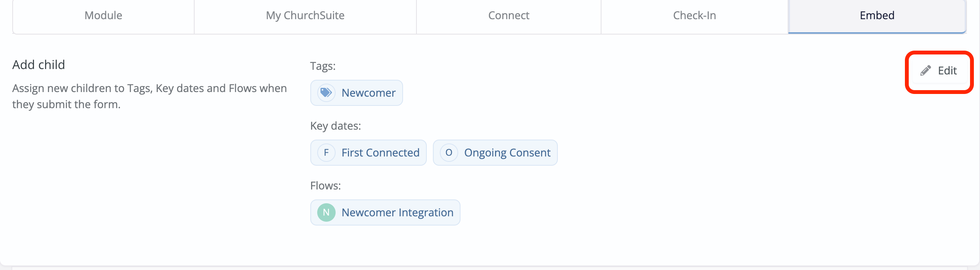Viewport: 980px width, 270px height.
Task: Click the tag icon on the Newcomer chip
Action: 326,92
